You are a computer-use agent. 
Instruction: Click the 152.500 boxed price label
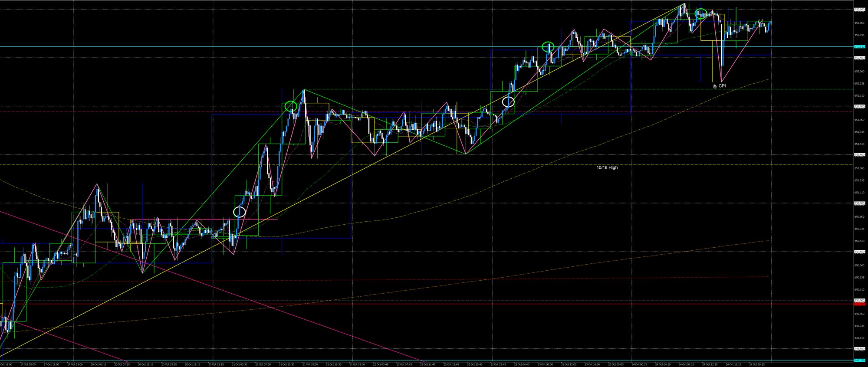point(859,58)
